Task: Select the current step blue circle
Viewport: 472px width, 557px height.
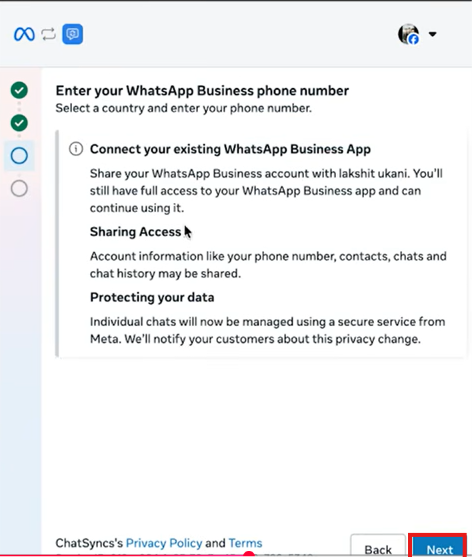Action: (19, 156)
